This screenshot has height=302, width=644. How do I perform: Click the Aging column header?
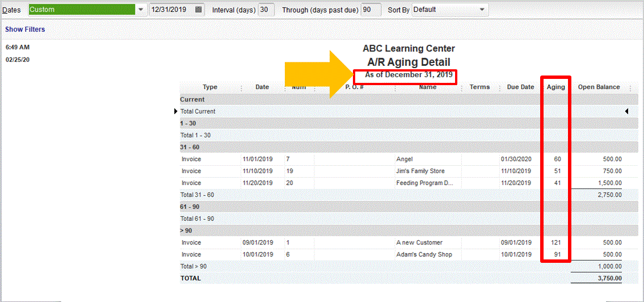click(x=555, y=87)
